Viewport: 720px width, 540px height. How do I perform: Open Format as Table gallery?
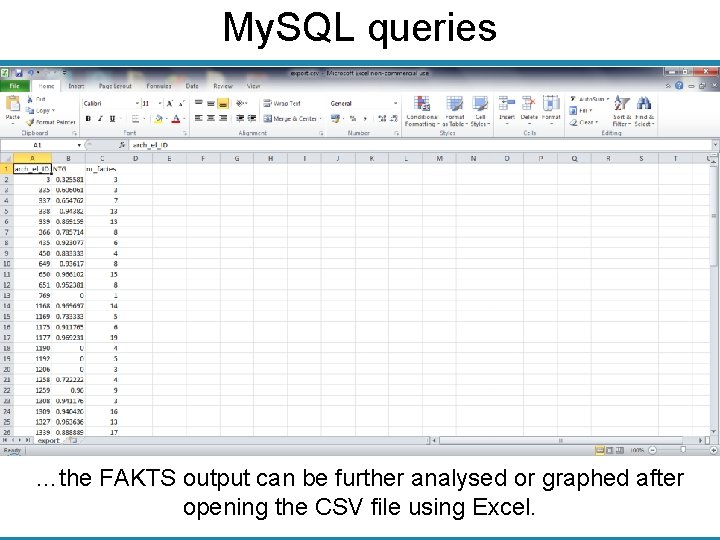pyautogui.click(x=455, y=111)
